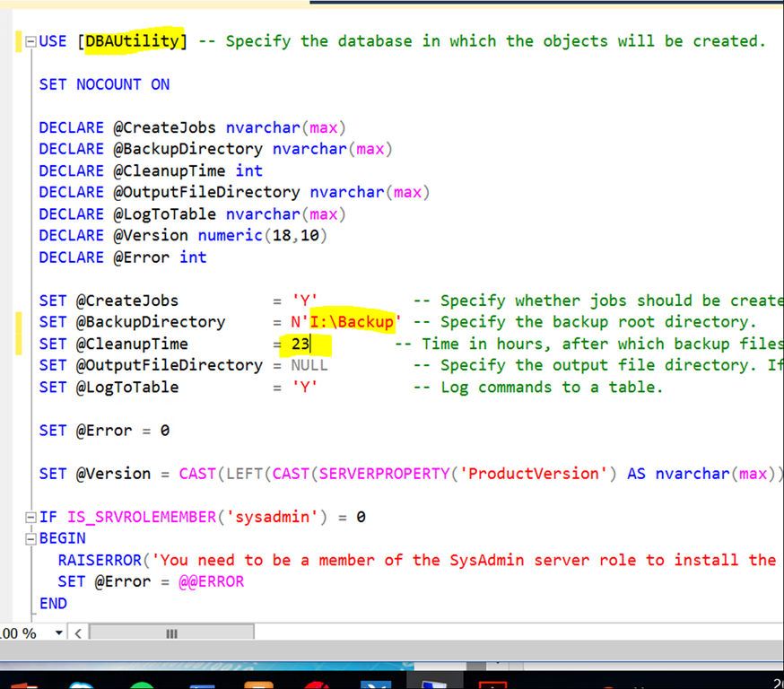Click the 'Y' value of @LogToTable
The height and width of the screenshot is (689, 784).
tap(305, 387)
